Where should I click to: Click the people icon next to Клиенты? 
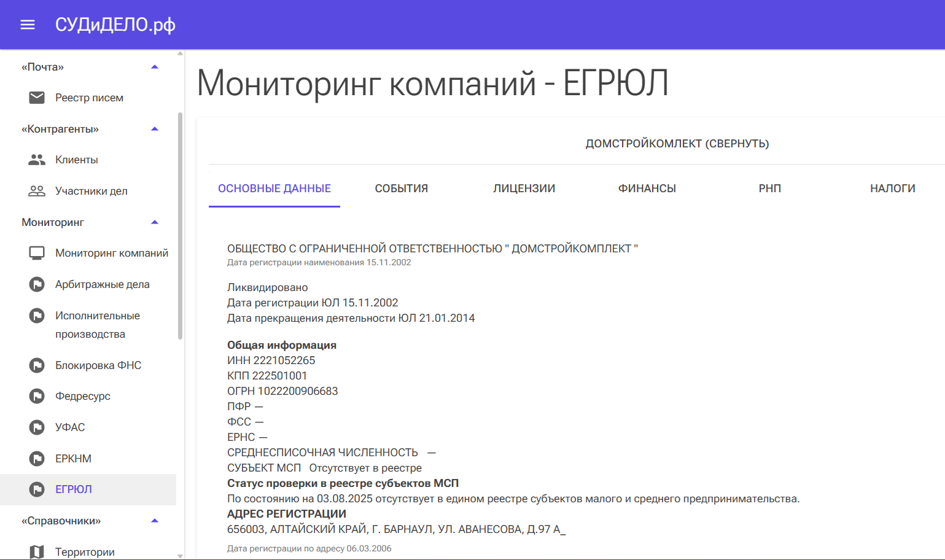point(37,160)
